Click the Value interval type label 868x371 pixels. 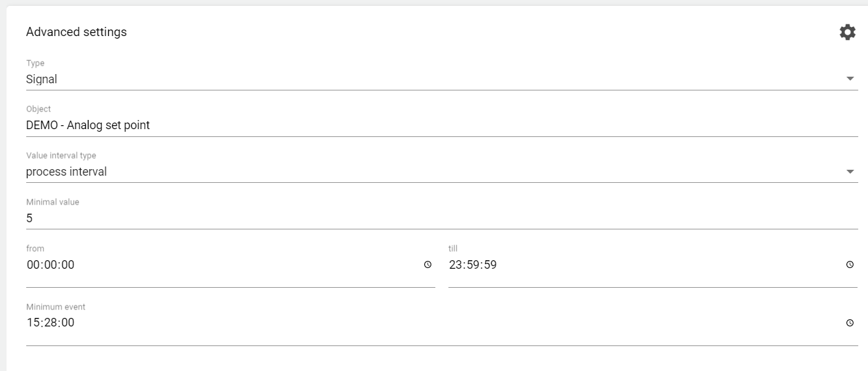tap(61, 156)
